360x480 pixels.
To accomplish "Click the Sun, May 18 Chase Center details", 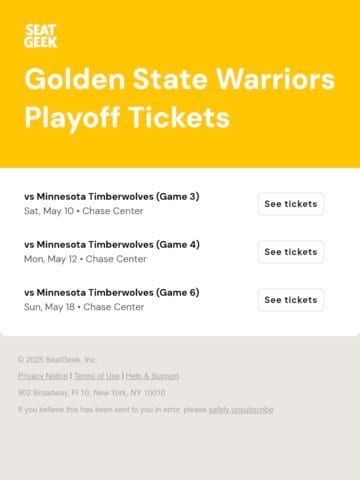I will tap(84, 307).
